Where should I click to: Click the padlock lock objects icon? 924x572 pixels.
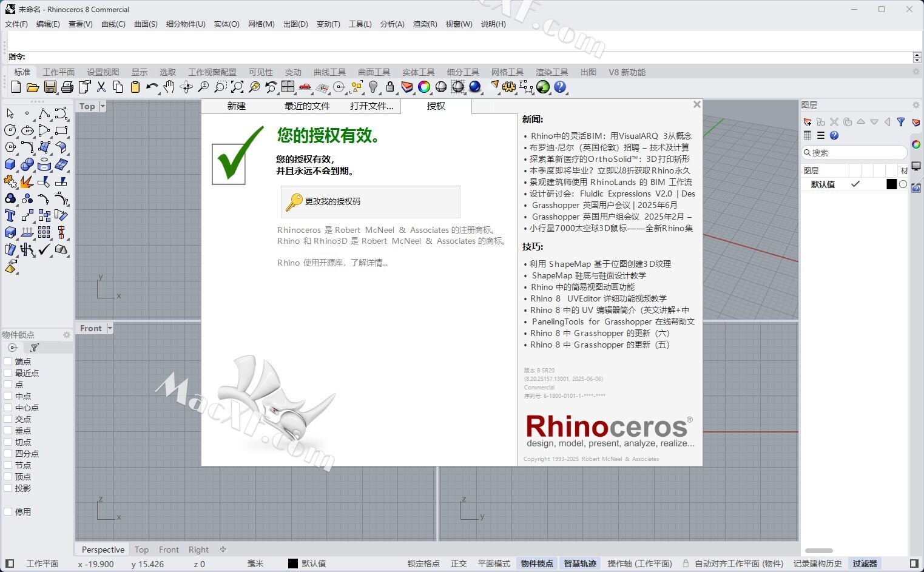coord(390,87)
